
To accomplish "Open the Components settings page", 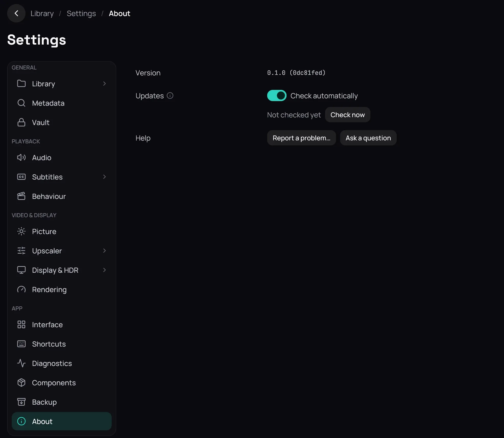I will (x=62, y=382).
